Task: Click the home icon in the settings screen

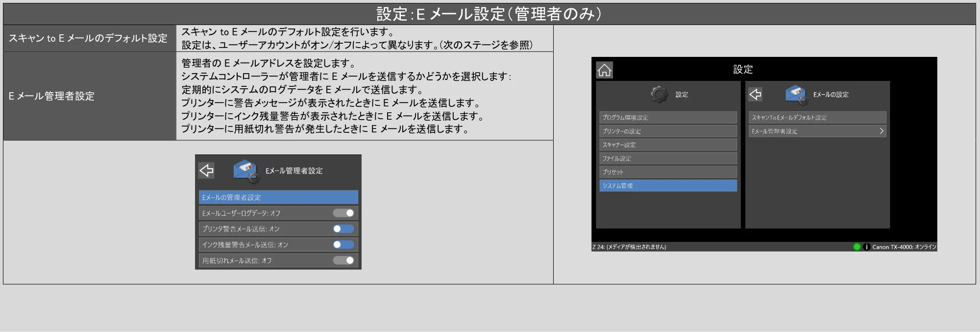Action: (604, 70)
